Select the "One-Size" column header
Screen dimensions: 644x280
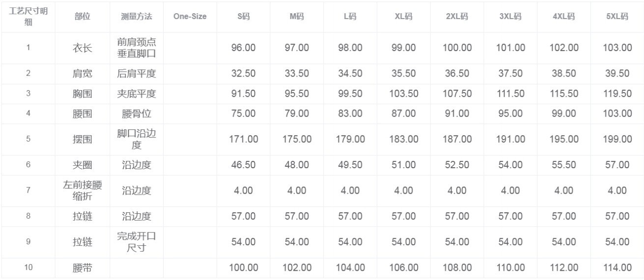pos(190,16)
